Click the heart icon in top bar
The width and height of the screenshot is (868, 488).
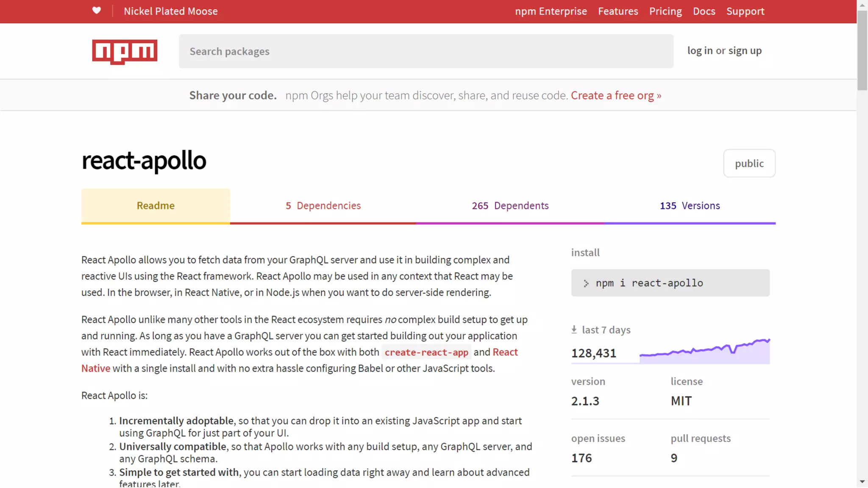[x=97, y=11]
